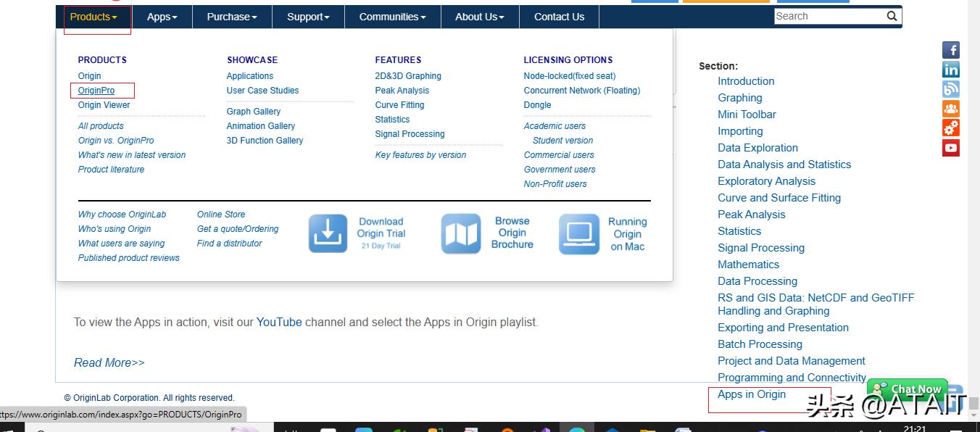Open the Facebook social icon

[x=951, y=50]
